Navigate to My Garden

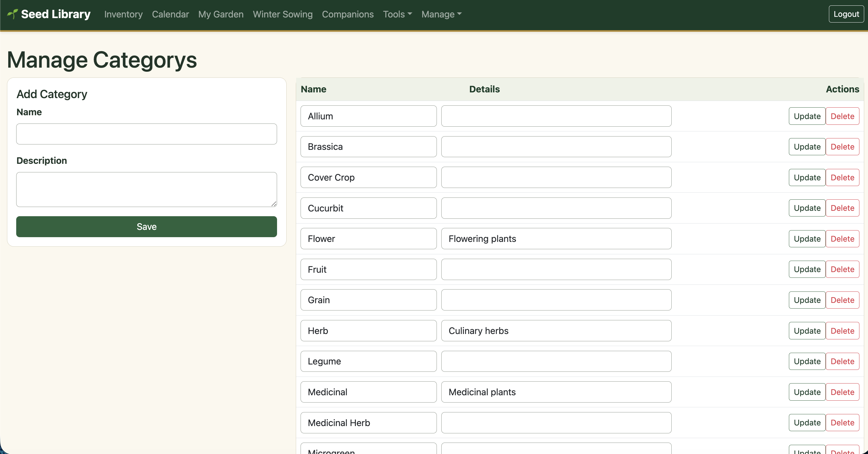pyautogui.click(x=221, y=14)
